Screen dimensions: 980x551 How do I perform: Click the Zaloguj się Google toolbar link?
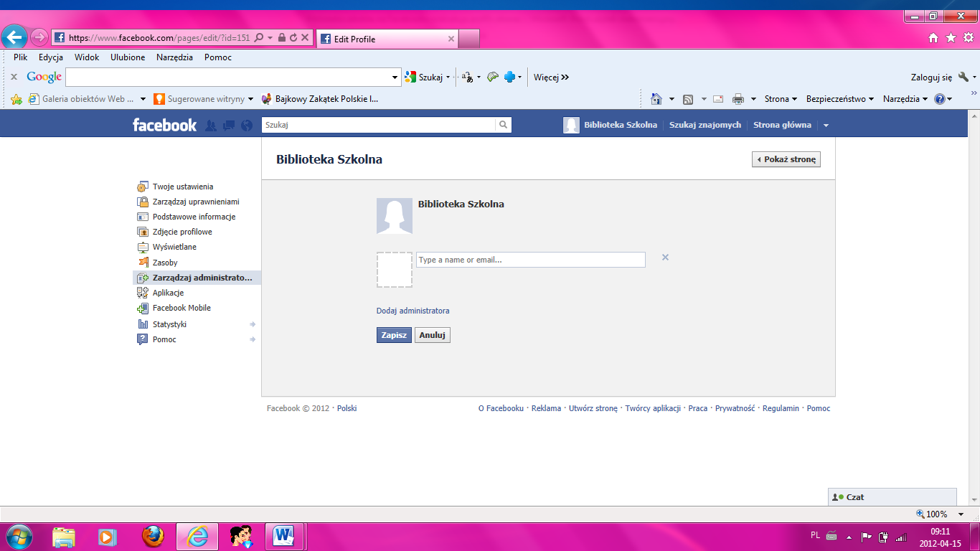pyautogui.click(x=931, y=77)
